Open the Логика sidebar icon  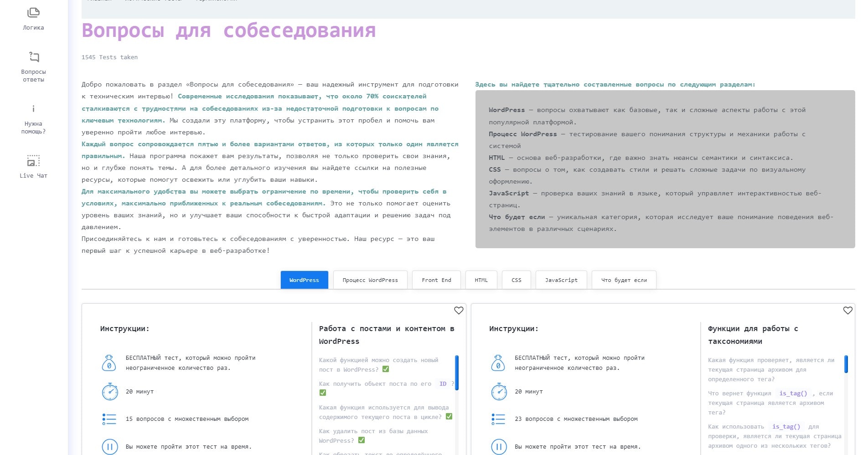pyautogui.click(x=33, y=13)
